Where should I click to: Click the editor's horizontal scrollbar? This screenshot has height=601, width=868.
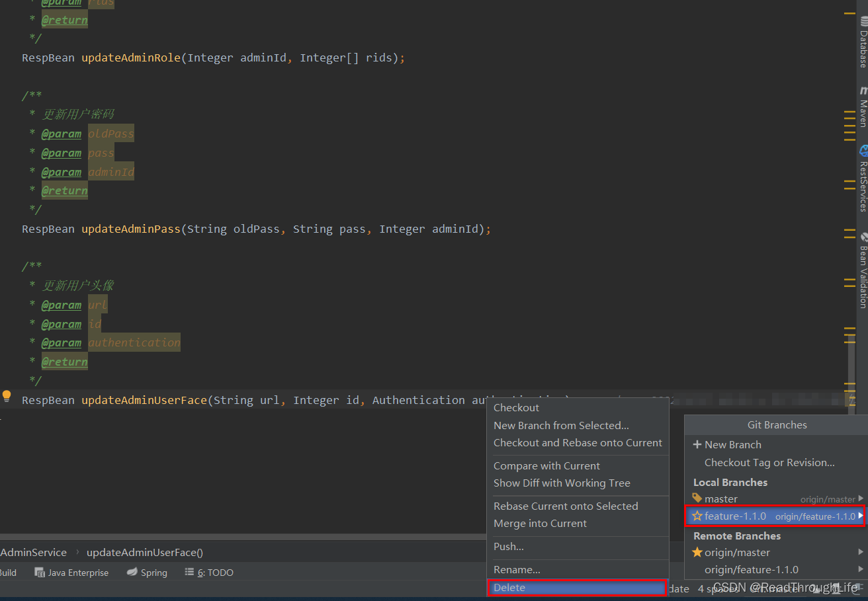[x=243, y=536]
